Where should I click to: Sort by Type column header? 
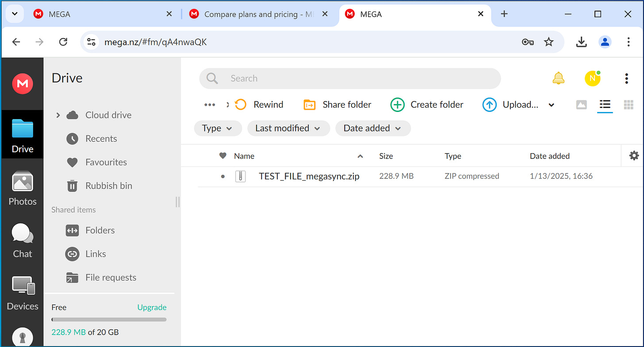coord(453,156)
